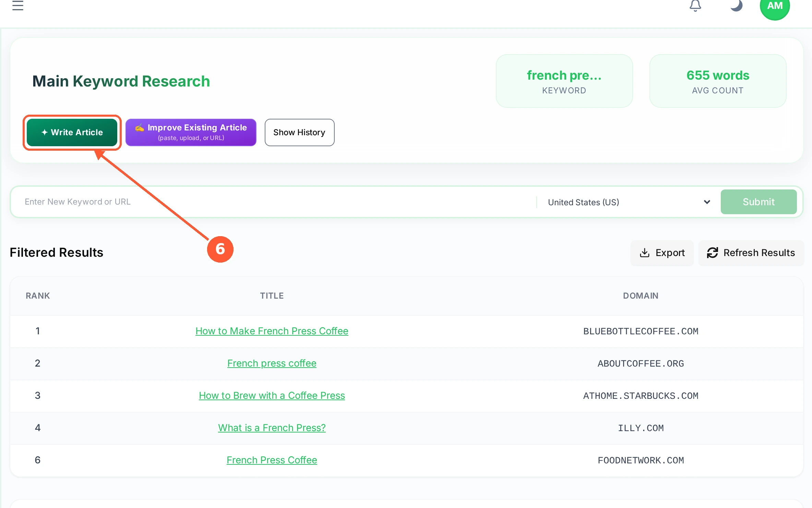Click Show History button

coord(299,132)
